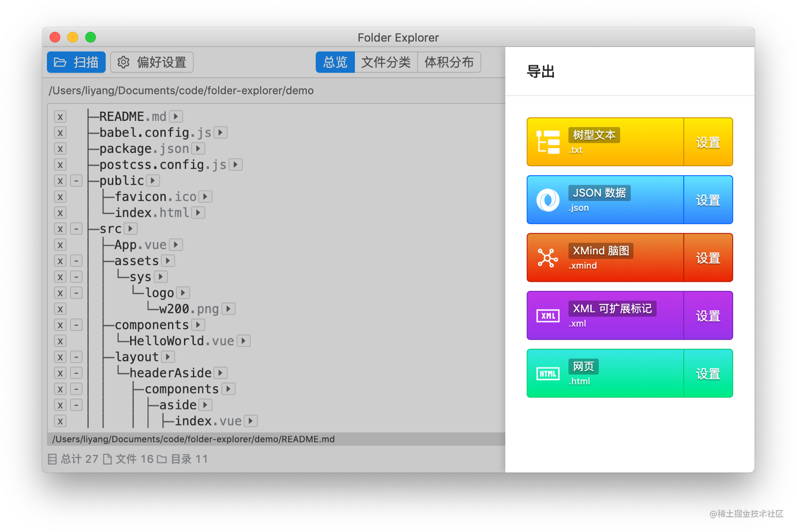
Task: Remove w200.png with its x button
Action: pyautogui.click(x=60, y=309)
